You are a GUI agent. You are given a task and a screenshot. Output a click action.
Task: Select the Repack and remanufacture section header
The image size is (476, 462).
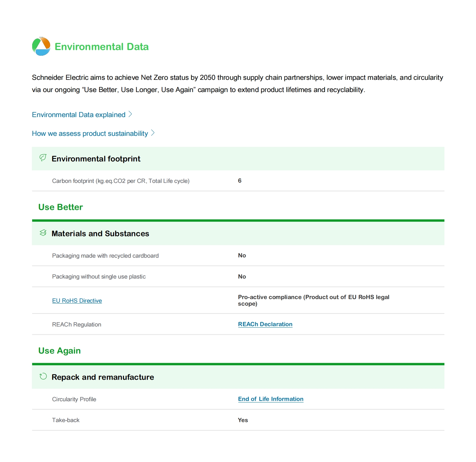(x=102, y=377)
